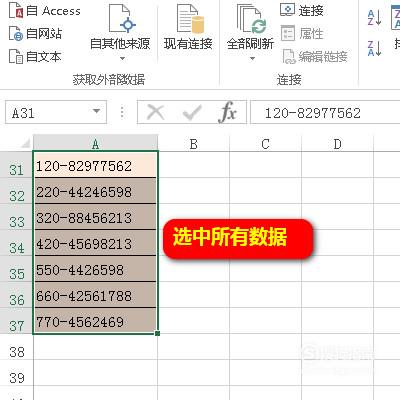Viewport: 400px width, 400px height.
Task: Select row 38 header
Action: click(17, 347)
